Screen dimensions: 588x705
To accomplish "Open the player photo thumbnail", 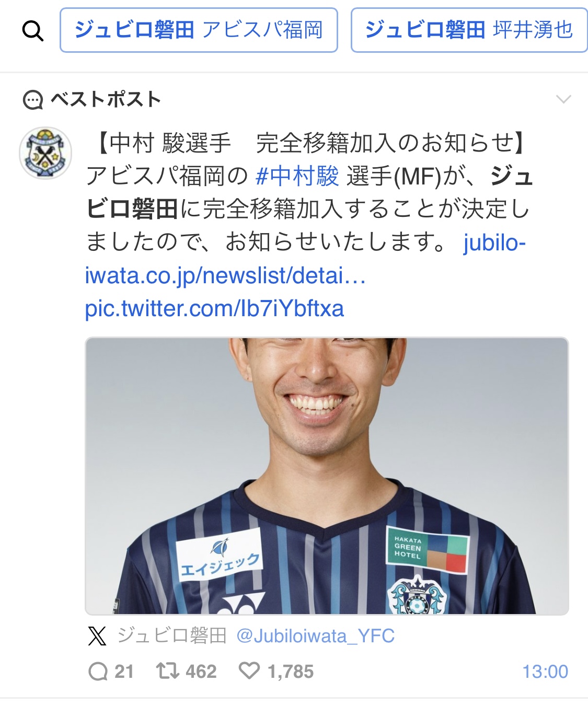I will [327, 476].
